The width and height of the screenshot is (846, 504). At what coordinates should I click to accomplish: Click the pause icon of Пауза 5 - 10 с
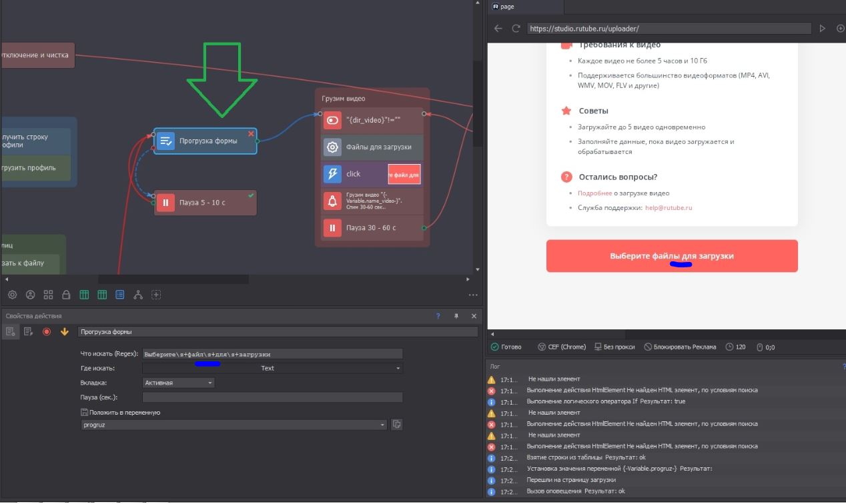[x=165, y=203]
